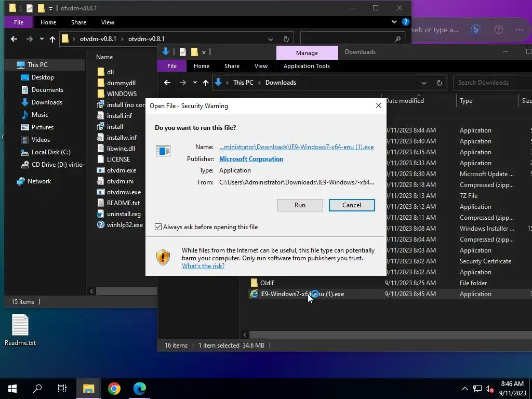The height and width of the screenshot is (399, 532).
Task: Click the application icon in the security dialog
Action: (163, 151)
